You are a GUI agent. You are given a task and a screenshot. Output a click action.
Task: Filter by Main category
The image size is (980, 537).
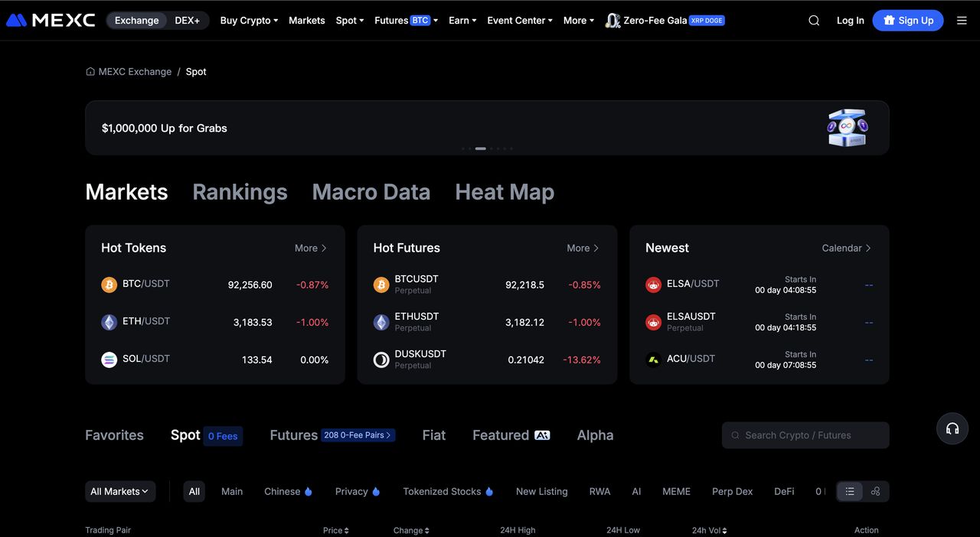pyautogui.click(x=232, y=492)
